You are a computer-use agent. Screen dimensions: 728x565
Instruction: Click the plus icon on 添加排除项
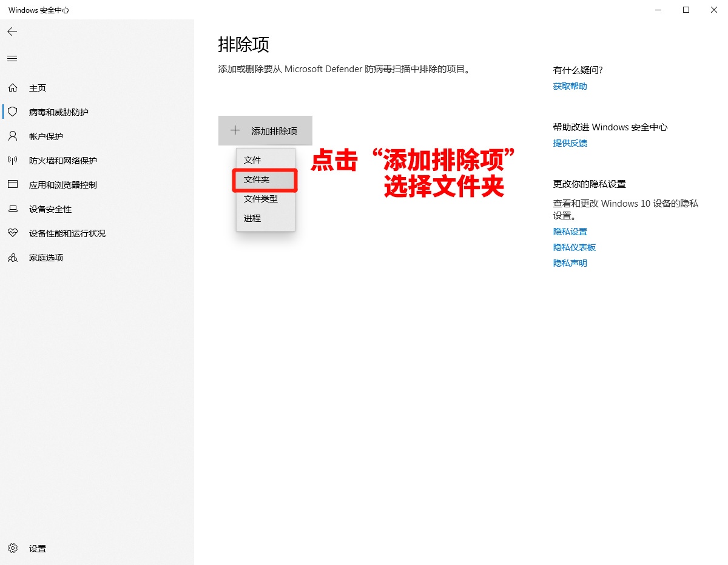tap(235, 130)
